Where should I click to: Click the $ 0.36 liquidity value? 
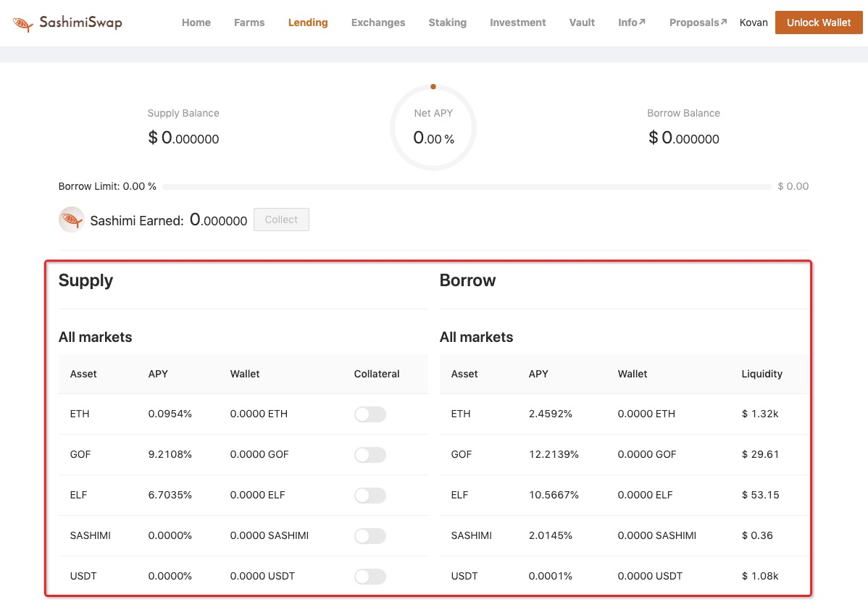(757, 535)
